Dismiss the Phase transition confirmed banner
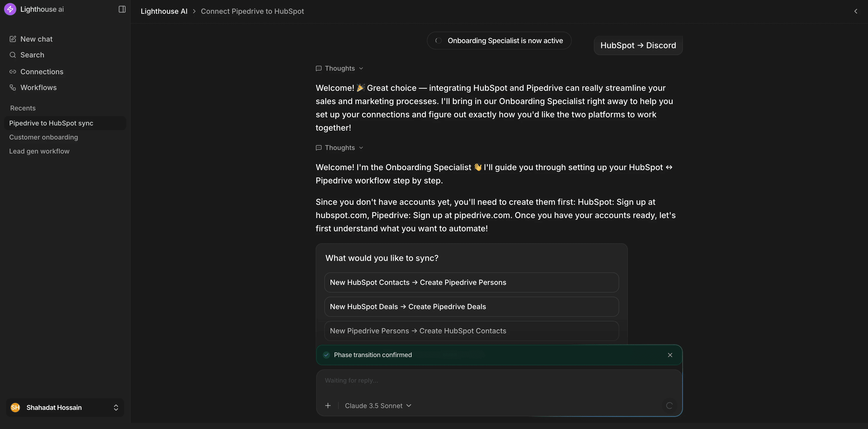The height and width of the screenshot is (429, 868). point(670,355)
